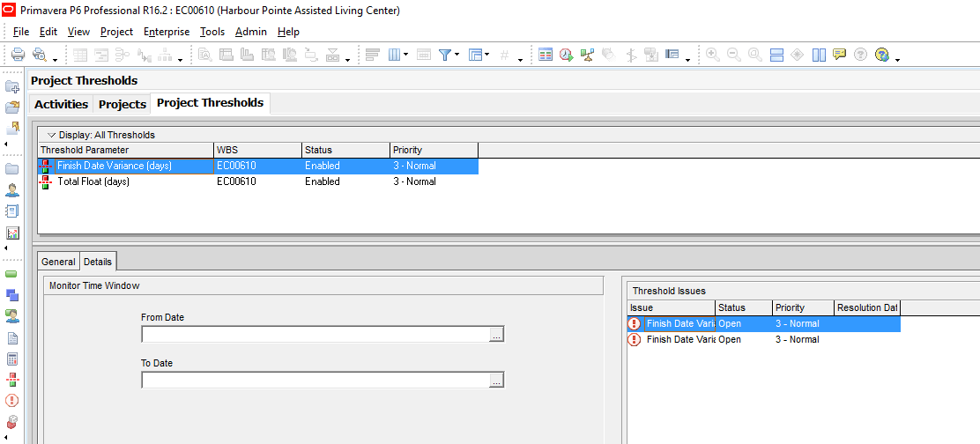Click the Print icon in the toolbar
This screenshot has width=980, height=444.
18,55
